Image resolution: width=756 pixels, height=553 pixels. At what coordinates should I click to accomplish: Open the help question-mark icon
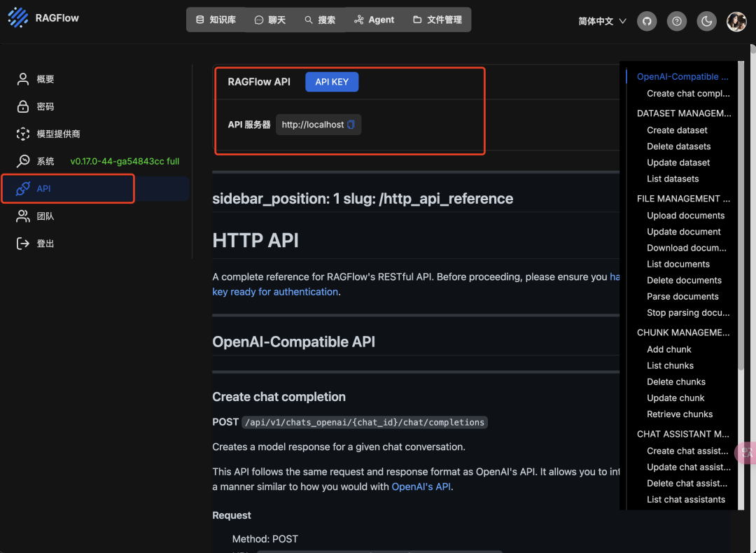676,21
